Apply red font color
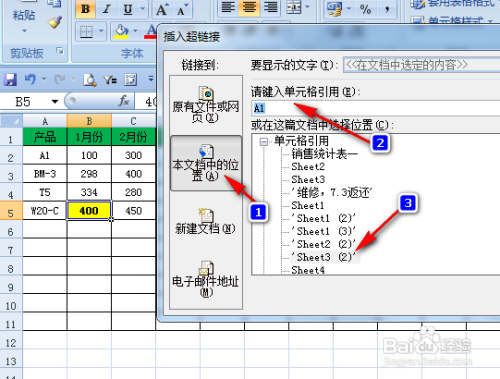The image size is (500, 379). click(150, 32)
